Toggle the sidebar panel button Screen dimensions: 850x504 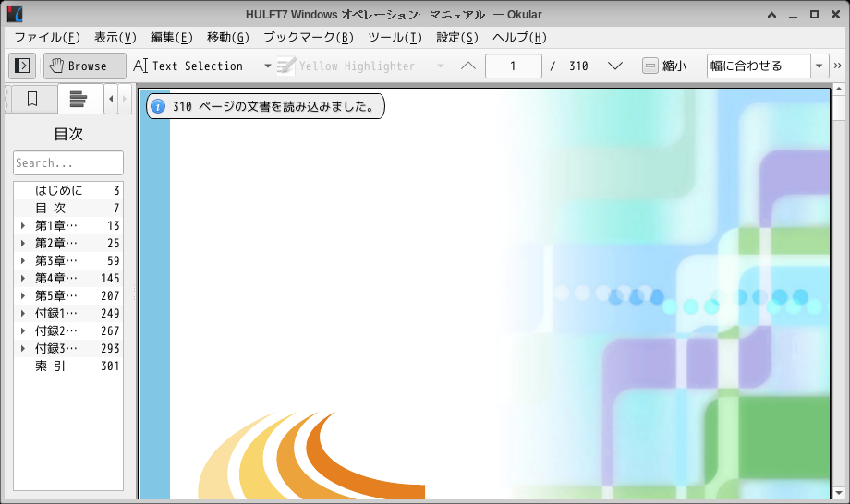coord(22,66)
